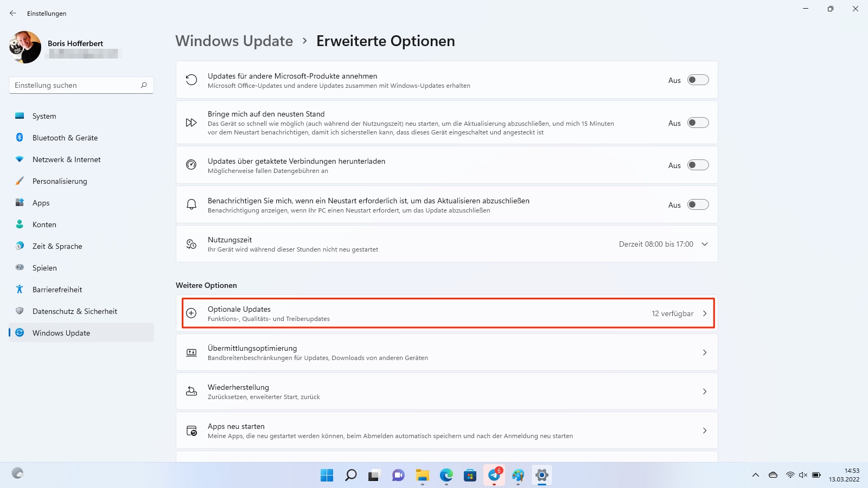
Task: Click the Übermittlungsoptimierung bandwidth icon
Action: 191,352
